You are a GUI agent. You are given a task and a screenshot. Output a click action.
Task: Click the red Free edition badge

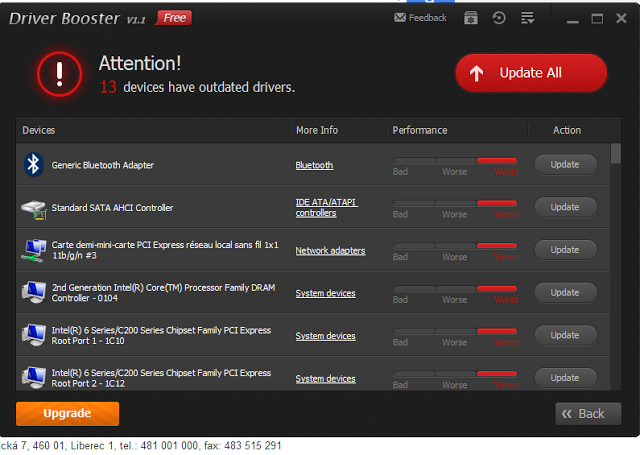click(174, 18)
